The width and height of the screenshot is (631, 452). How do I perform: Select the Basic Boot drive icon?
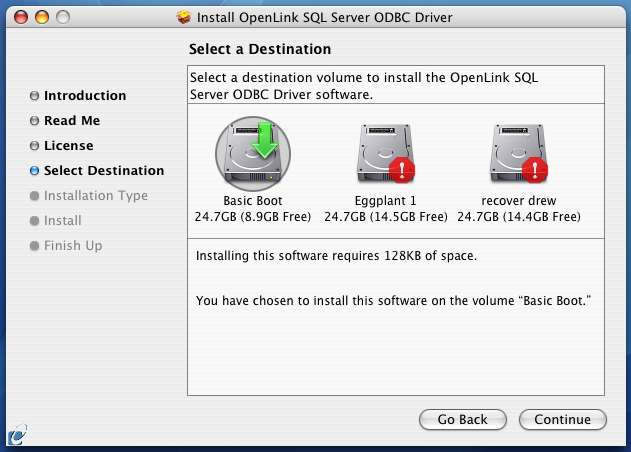pos(253,153)
